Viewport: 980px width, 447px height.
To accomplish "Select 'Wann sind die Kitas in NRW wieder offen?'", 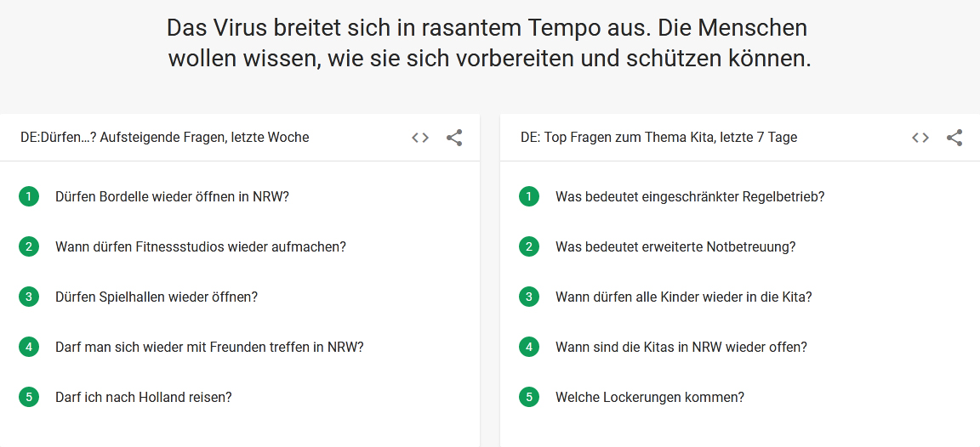I will pos(681,347).
